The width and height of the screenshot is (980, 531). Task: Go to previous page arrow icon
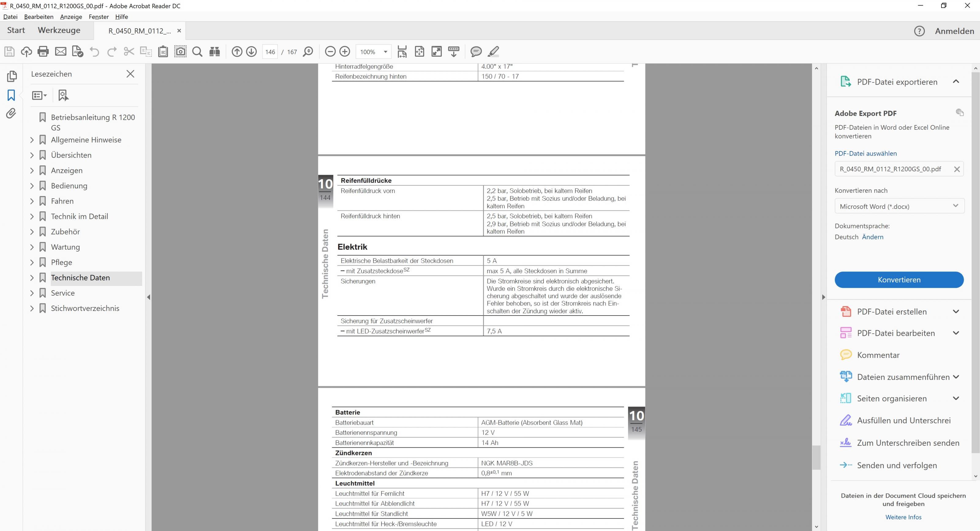(237, 51)
